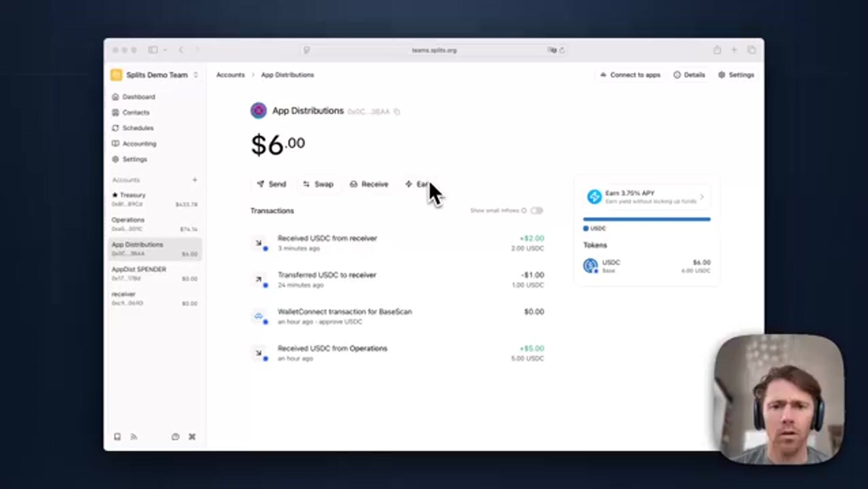
Task: Expand Earn 3.75% APY card chevron
Action: pos(702,197)
